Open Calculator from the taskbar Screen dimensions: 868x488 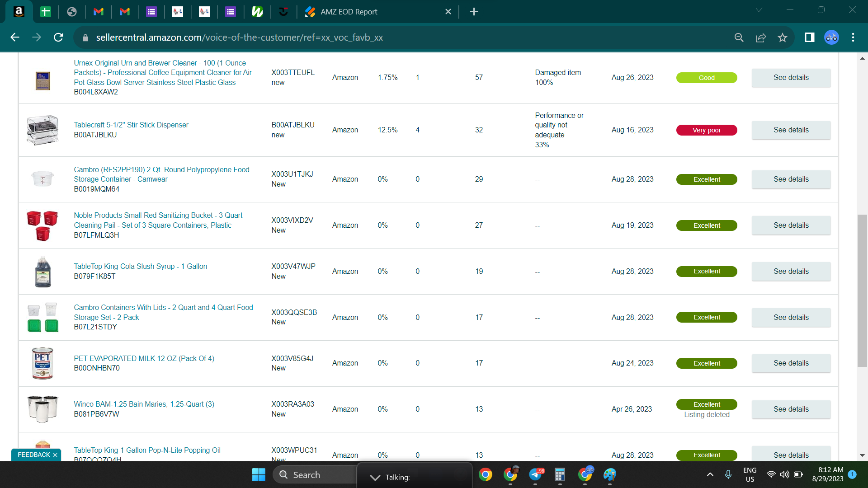click(x=560, y=475)
